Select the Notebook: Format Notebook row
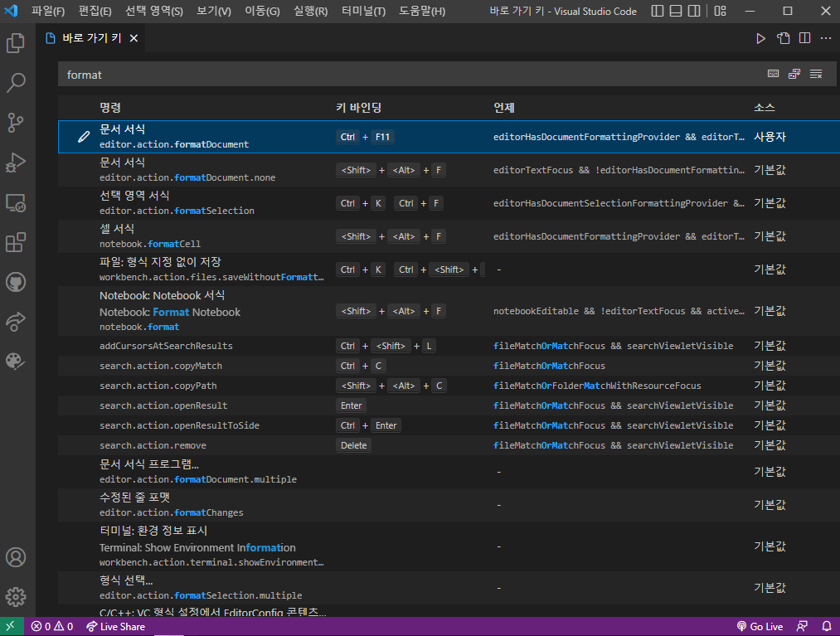The image size is (840, 636). point(449,311)
